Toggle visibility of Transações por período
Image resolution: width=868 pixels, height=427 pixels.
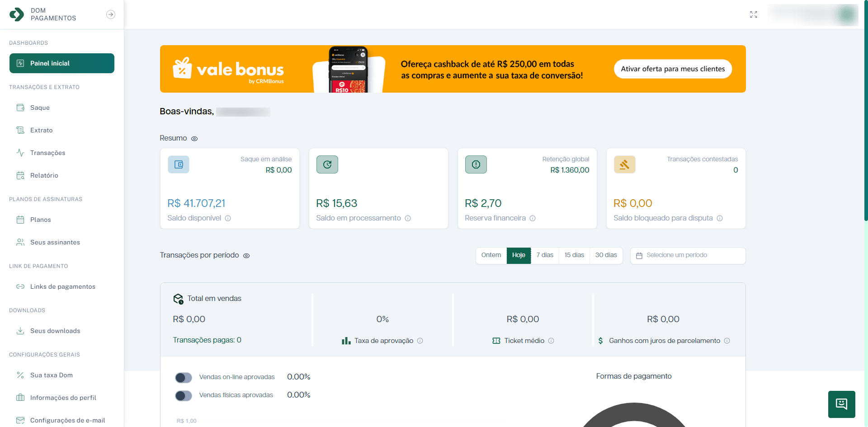tap(246, 255)
